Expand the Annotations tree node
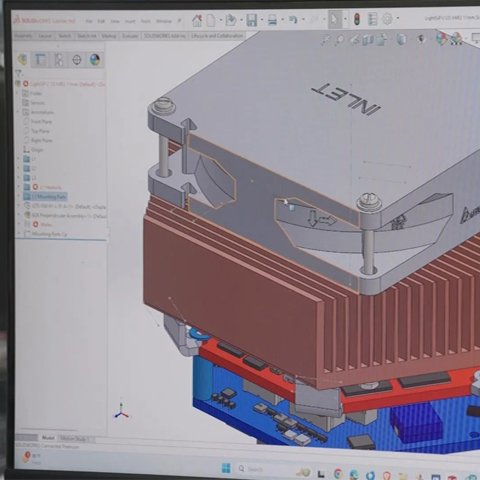 pyautogui.click(x=18, y=112)
